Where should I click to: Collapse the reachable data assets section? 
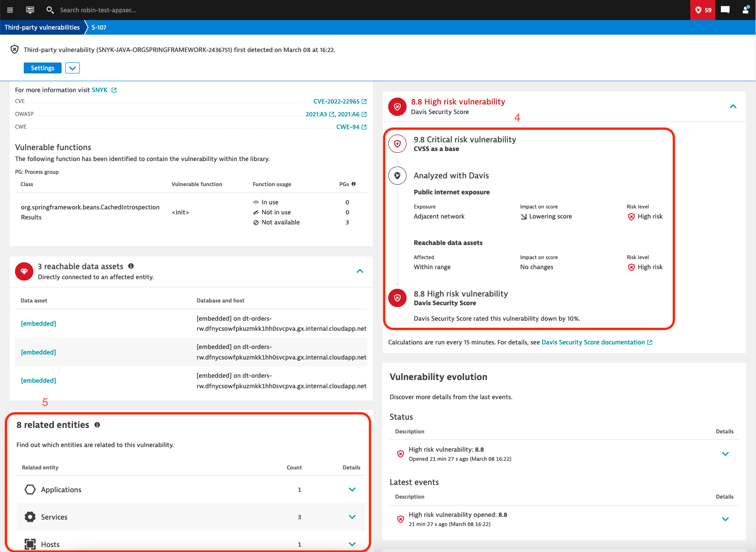click(x=360, y=271)
